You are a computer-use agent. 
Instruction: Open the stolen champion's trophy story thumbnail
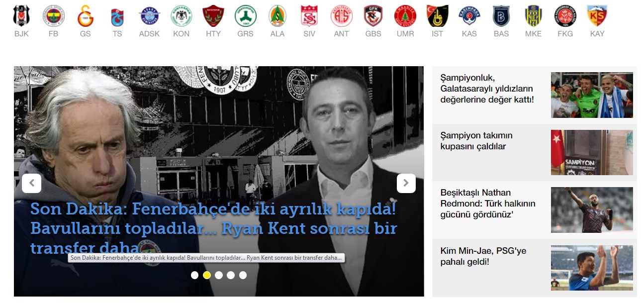click(x=592, y=152)
